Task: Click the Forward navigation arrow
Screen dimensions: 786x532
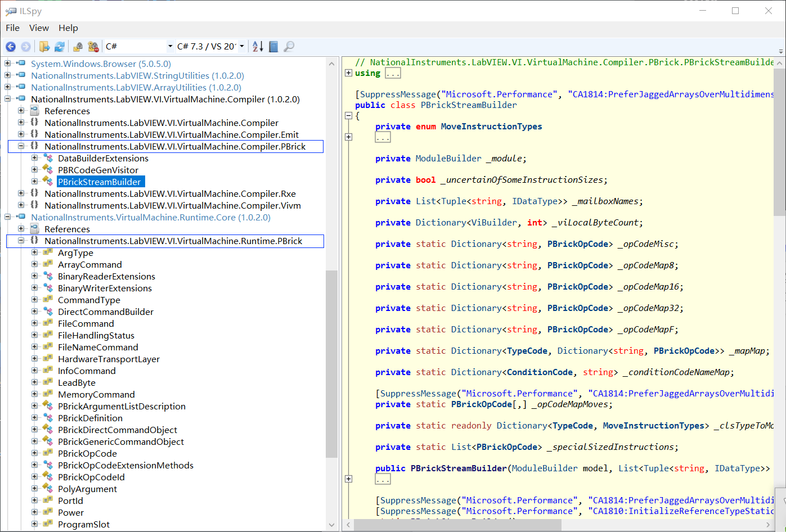Action: pyautogui.click(x=26, y=47)
